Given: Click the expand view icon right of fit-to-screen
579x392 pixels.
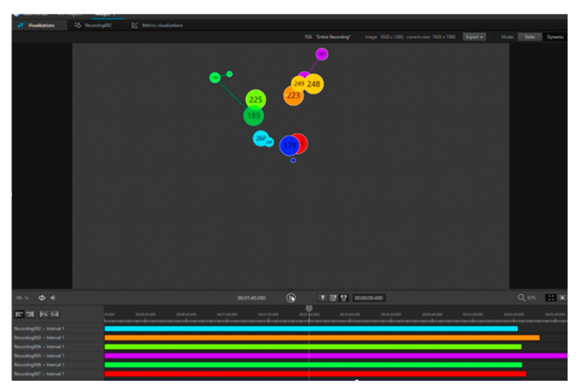Looking at the screenshot, I should [562, 297].
